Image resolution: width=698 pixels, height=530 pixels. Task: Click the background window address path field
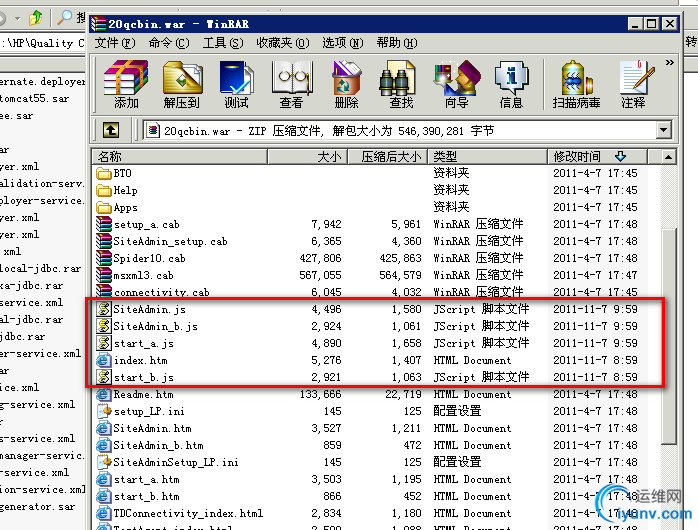click(x=43, y=43)
